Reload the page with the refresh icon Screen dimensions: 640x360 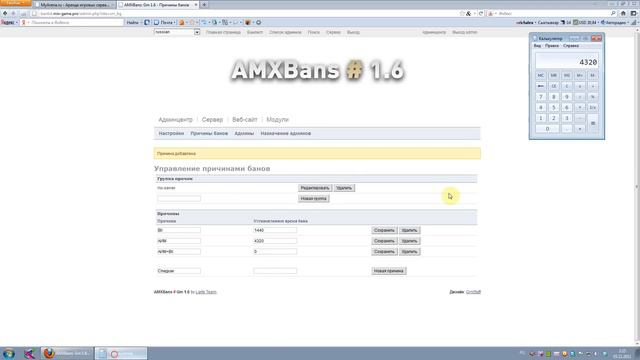pos(481,13)
